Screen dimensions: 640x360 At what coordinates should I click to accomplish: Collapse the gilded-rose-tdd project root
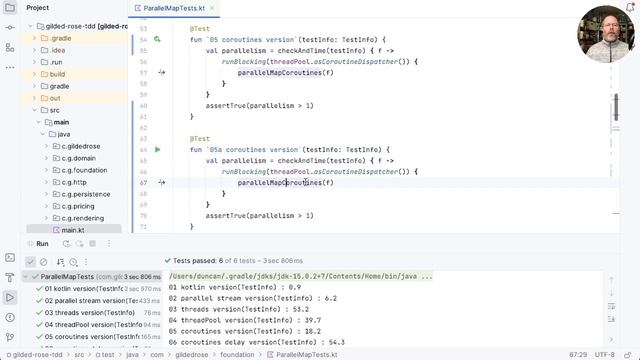(x=30, y=26)
